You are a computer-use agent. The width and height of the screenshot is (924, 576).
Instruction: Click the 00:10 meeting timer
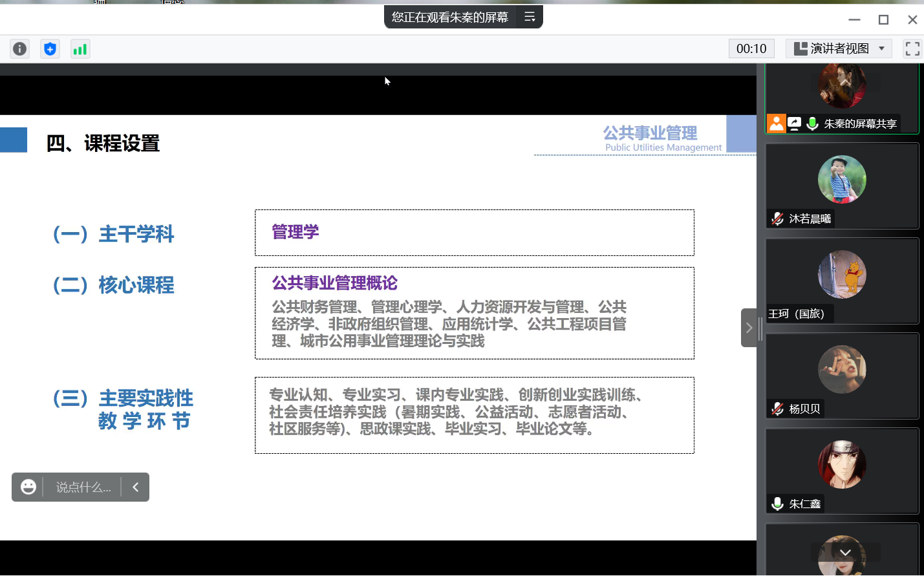751,49
